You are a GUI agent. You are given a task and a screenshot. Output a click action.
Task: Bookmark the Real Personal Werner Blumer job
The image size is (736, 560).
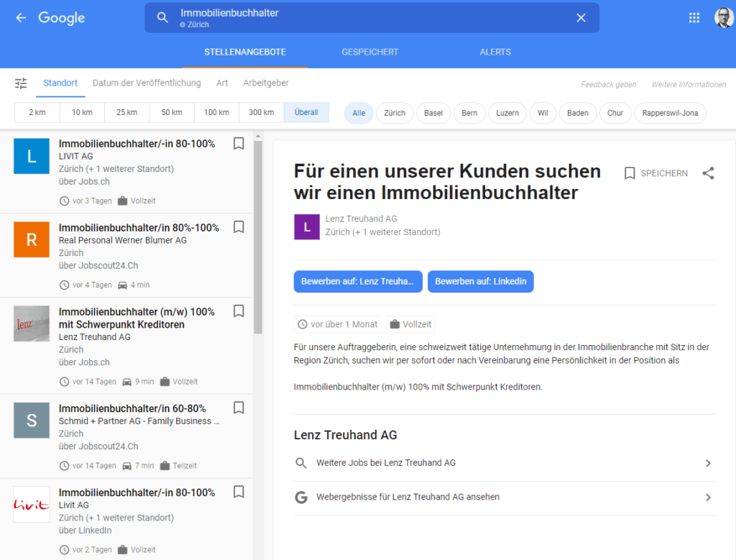tap(239, 227)
